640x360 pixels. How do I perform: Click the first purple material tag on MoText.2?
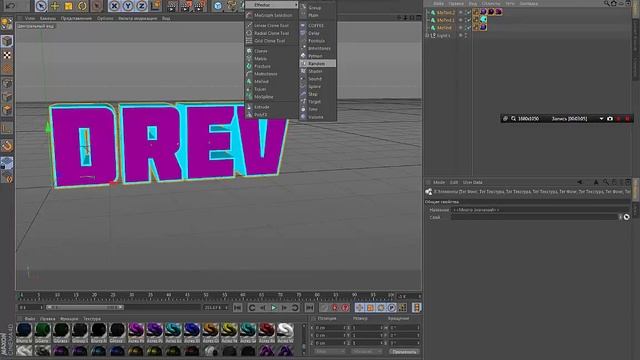click(483, 12)
